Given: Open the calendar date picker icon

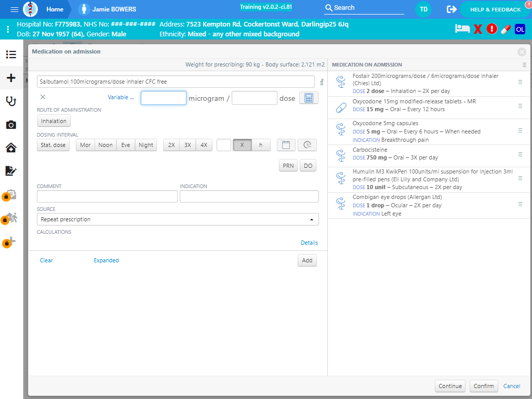Looking at the screenshot, I should coord(286,145).
